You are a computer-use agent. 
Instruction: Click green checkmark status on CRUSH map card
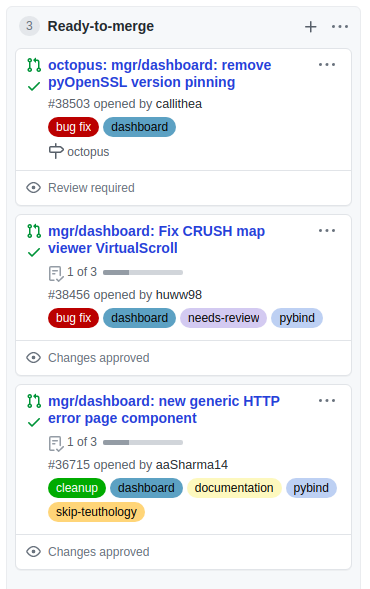34,252
